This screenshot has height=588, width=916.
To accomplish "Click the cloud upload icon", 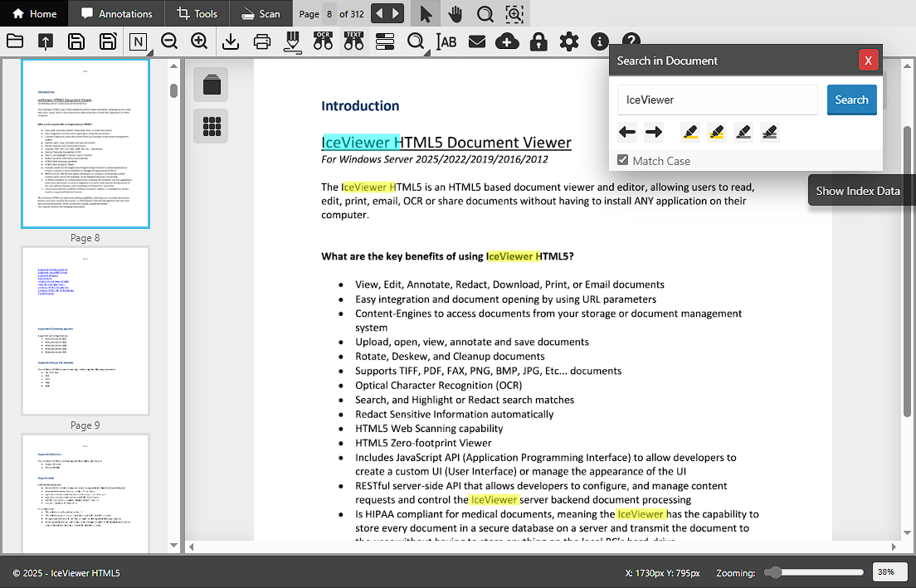I will click(x=507, y=41).
